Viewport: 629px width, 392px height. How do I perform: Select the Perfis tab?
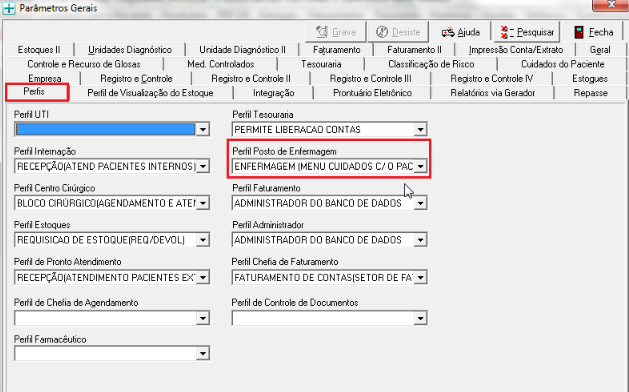coord(37,92)
